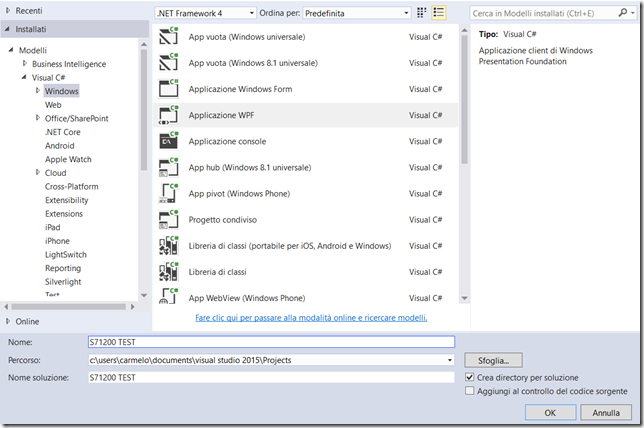Select the .NET Core category
This screenshot has height=428, width=644.
[62, 132]
